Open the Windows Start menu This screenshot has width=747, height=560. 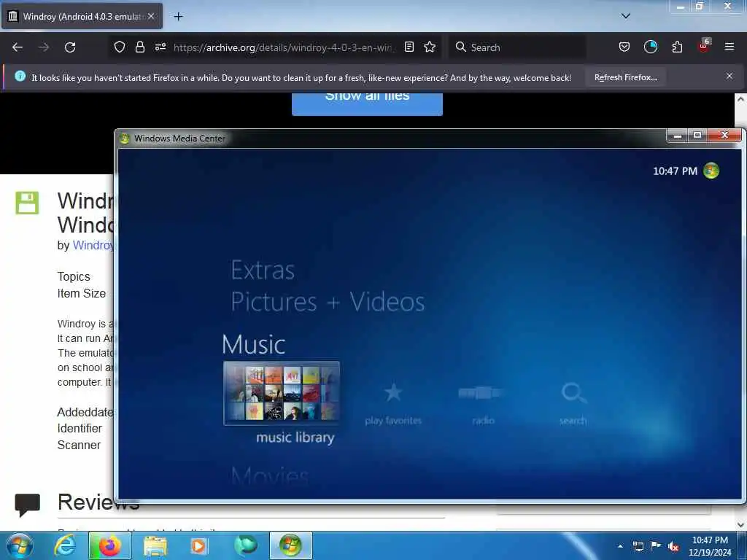click(x=19, y=545)
